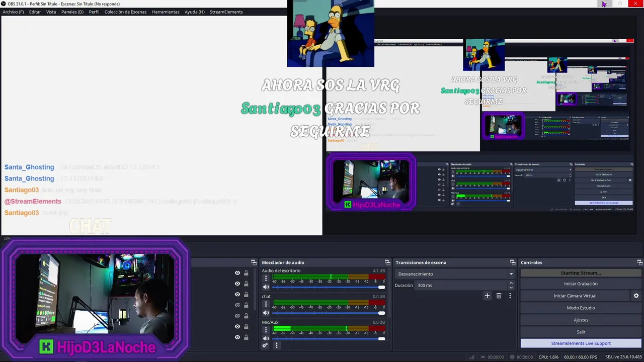Open Perfil menu
The width and height of the screenshot is (644, 362).
pos(94,12)
